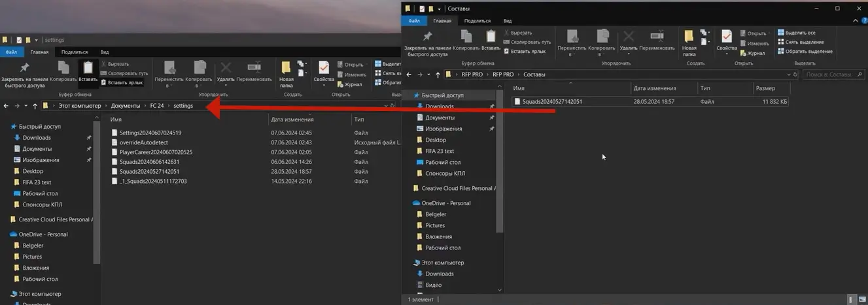Open Файл tab in settings window
This screenshot has width=868, height=305.
(x=11, y=52)
